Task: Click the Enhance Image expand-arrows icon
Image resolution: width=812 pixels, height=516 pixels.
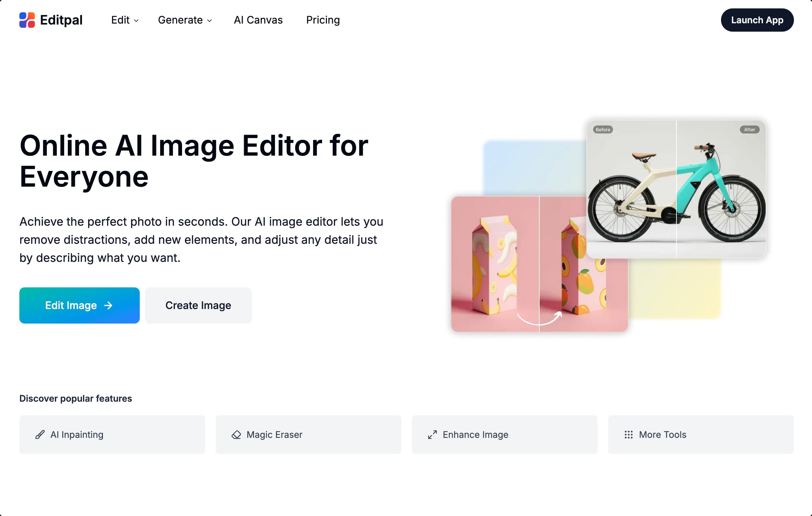Action: point(432,435)
